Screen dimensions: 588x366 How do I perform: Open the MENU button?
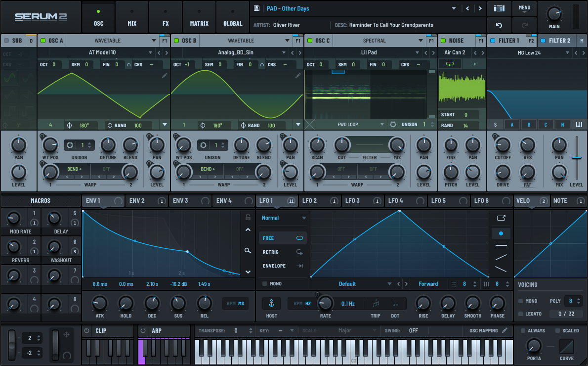(x=524, y=8)
